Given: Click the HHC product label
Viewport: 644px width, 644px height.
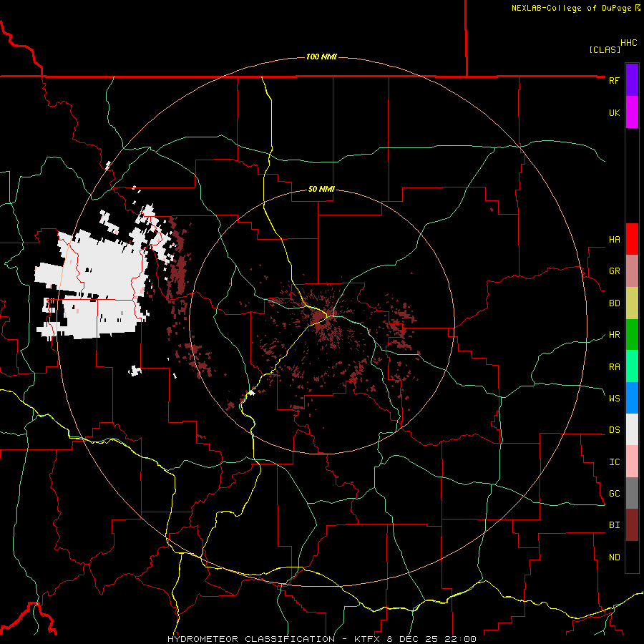Looking at the screenshot, I should click(x=628, y=43).
